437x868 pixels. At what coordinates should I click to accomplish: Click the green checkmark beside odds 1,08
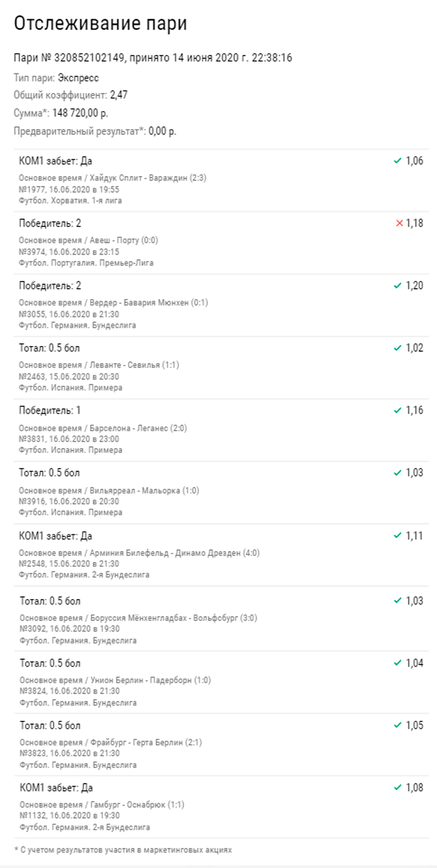pyautogui.click(x=398, y=788)
